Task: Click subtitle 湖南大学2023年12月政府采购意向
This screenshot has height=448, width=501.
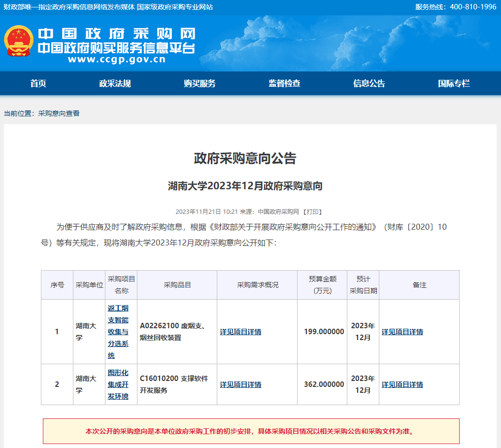Action: 245,186
